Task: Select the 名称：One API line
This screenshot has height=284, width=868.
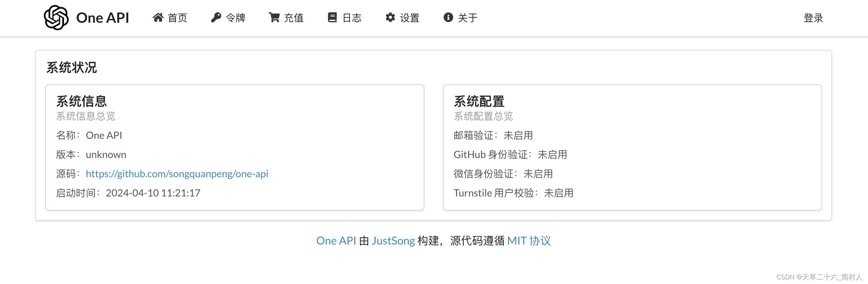Action: [x=89, y=135]
